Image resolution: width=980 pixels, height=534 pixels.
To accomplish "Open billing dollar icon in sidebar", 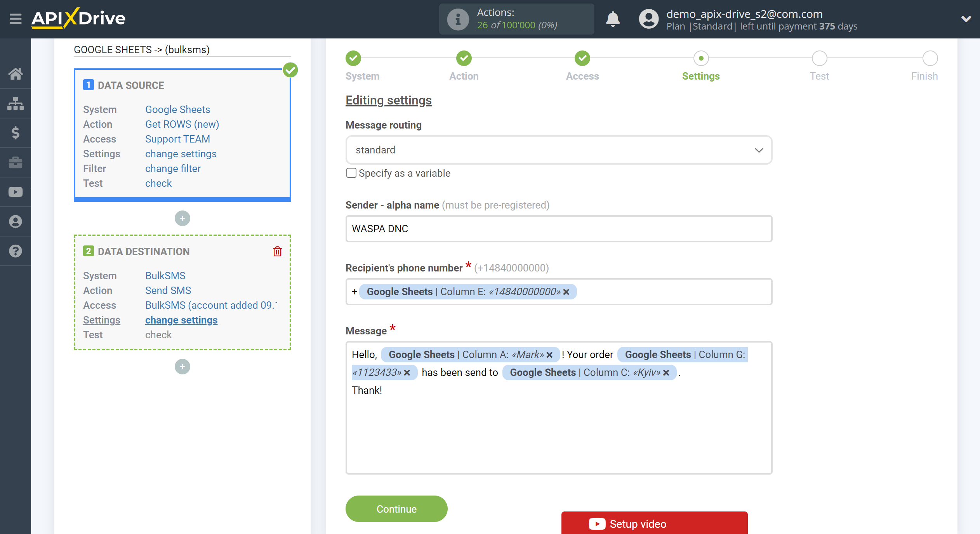I will coord(16,132).
